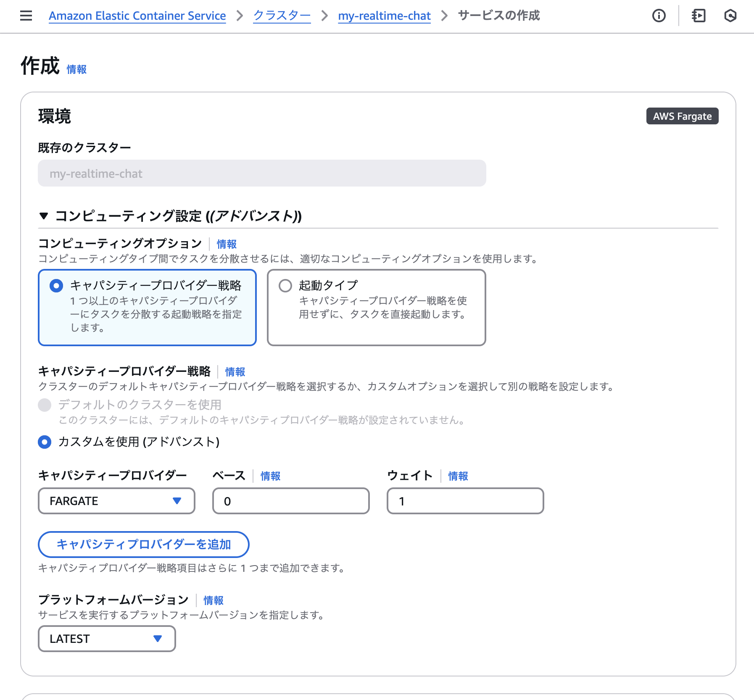
Task: Open the クラスター breadcrumb link
Action: 282,16
